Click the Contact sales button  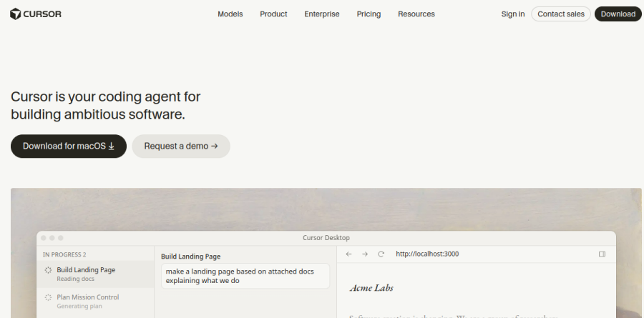pyautogui.click(x=560, y=14)
